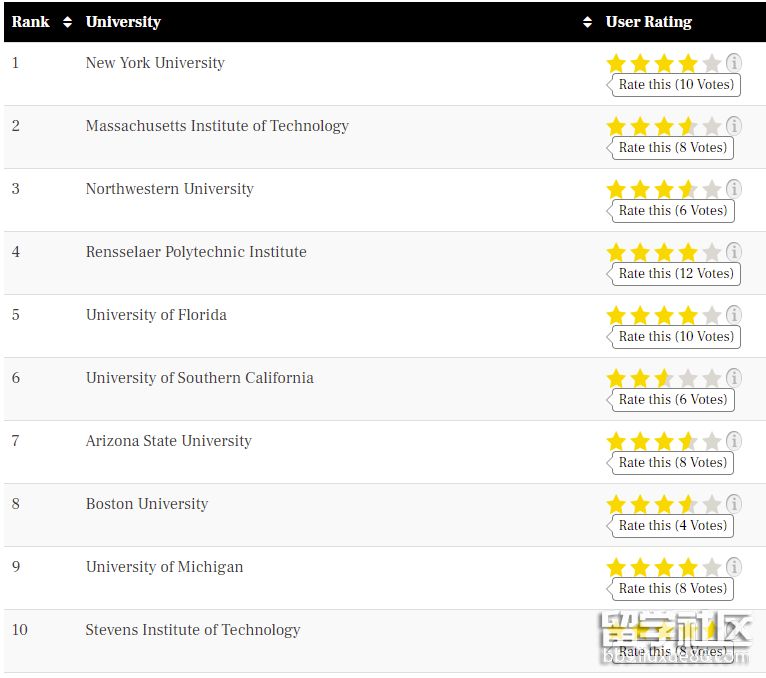Click Rate this (12 Votes) for Rensselaer

click(x=676, y=274)
